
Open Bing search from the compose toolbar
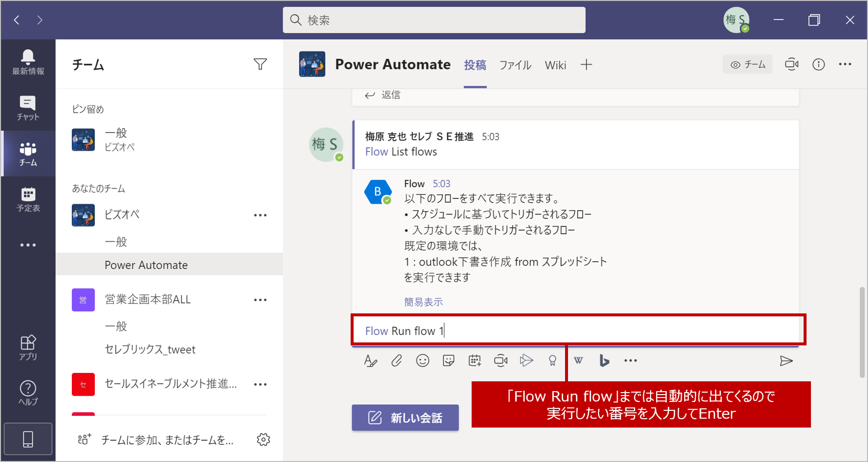(604, 360)
